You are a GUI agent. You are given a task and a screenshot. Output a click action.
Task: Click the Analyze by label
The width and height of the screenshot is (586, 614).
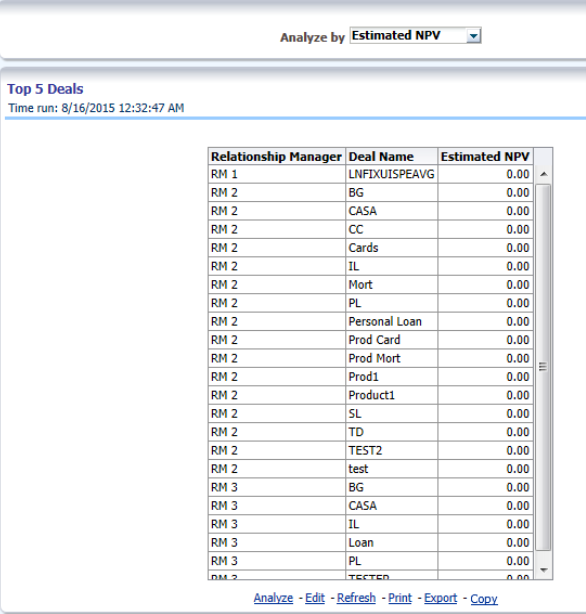coord(312,37)
